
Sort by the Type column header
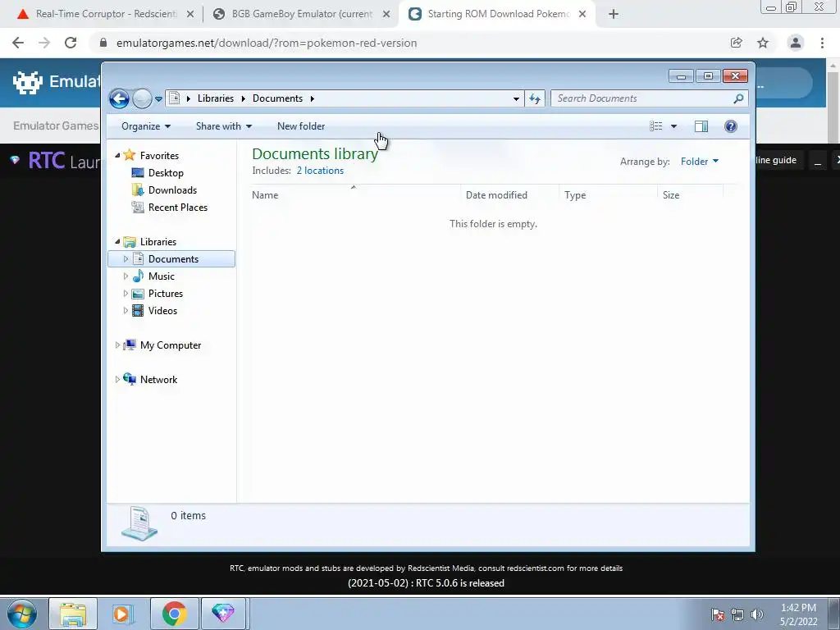tap(608, 195)
